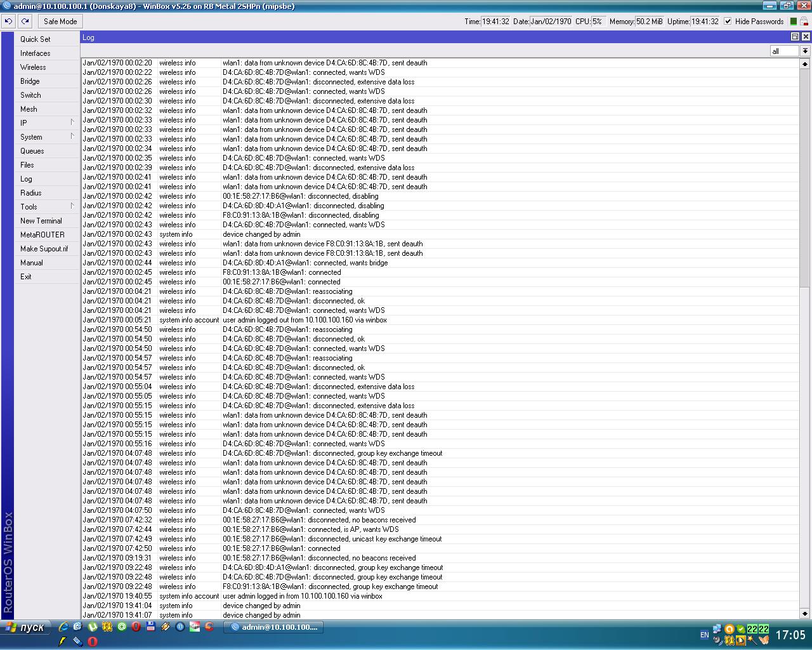Select Log in the sidebar menu
812x650 pixels.
point(47,179)
